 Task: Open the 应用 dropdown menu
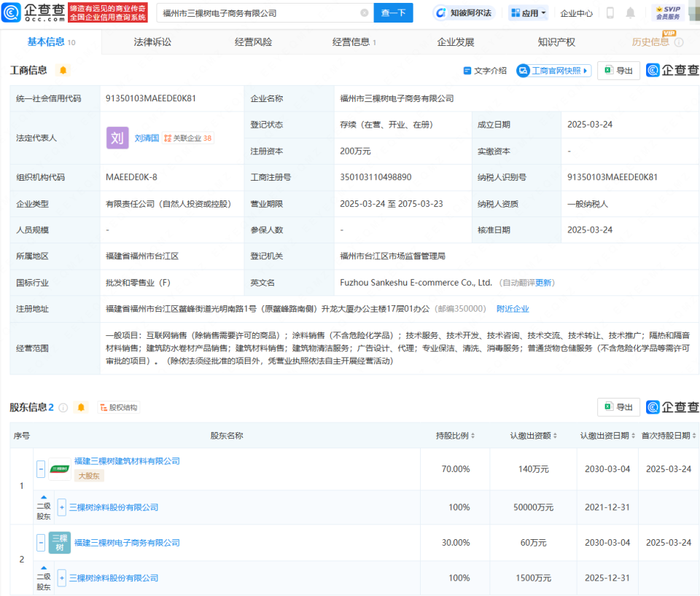526,12
